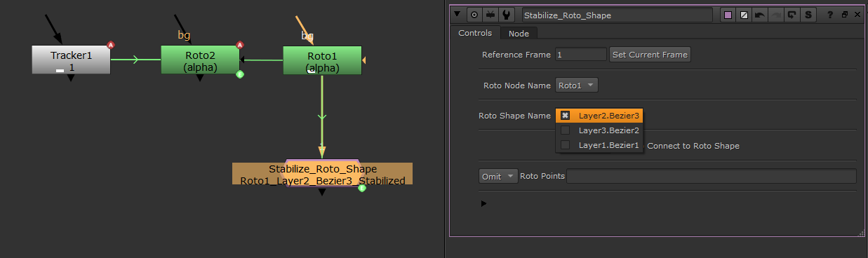Click the node name field Stabilize_Roto_Shape
The height and width of the screenshot is (258, 868).
pos(617,15)
